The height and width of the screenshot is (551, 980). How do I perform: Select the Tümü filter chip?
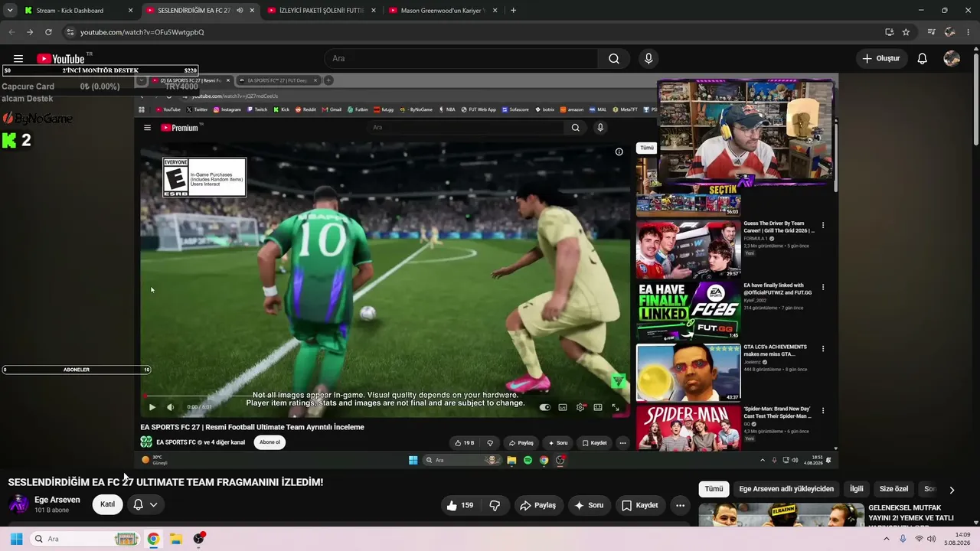pyautogui.click(x=714, y=489)
